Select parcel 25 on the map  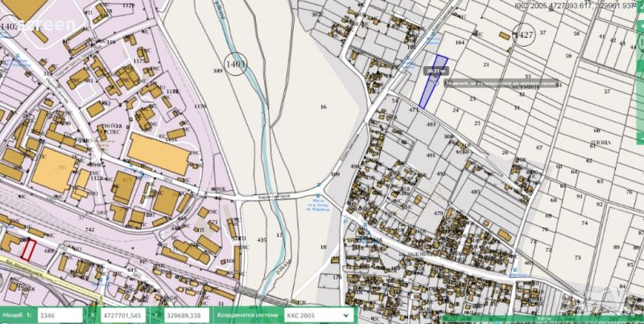pos(477,123)
